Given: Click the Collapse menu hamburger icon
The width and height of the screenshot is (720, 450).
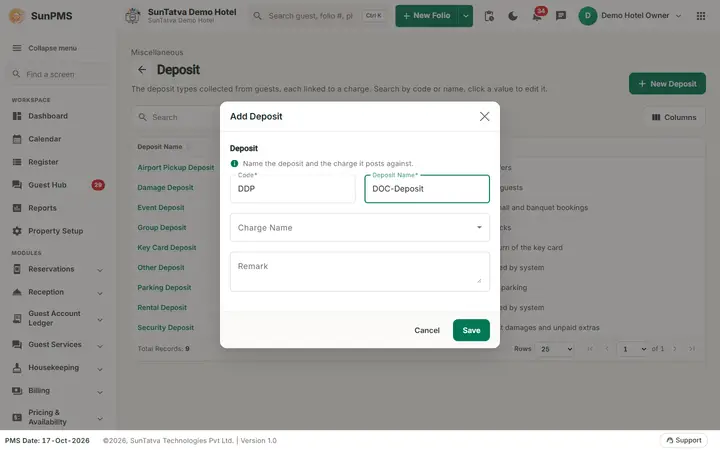Looking at the screenshot, I should pos(17,48).
